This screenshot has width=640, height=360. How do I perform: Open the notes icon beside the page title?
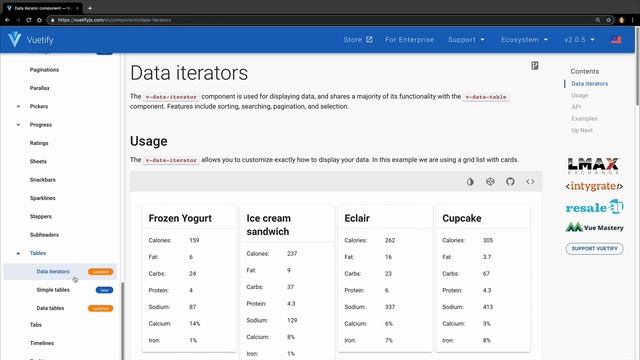point(535,65)
